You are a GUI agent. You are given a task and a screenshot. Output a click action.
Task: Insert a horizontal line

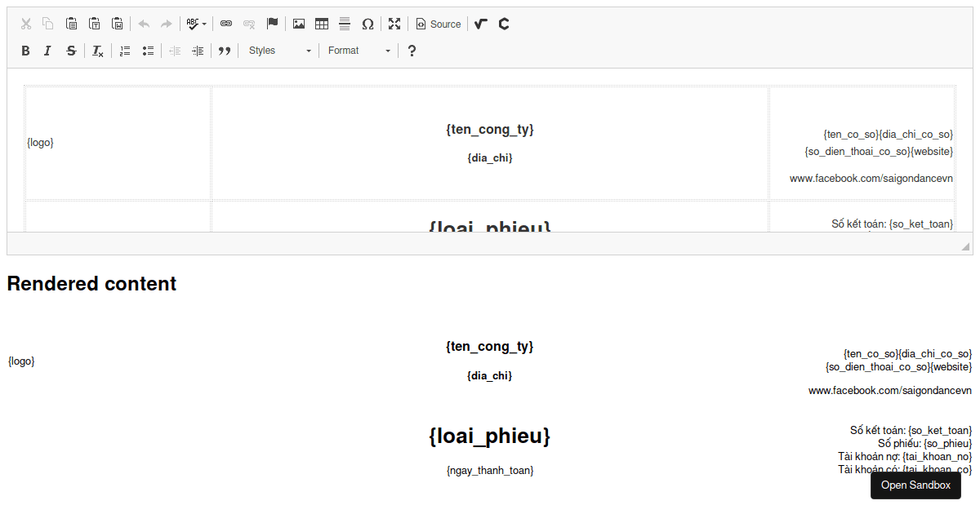coord(345,24)
